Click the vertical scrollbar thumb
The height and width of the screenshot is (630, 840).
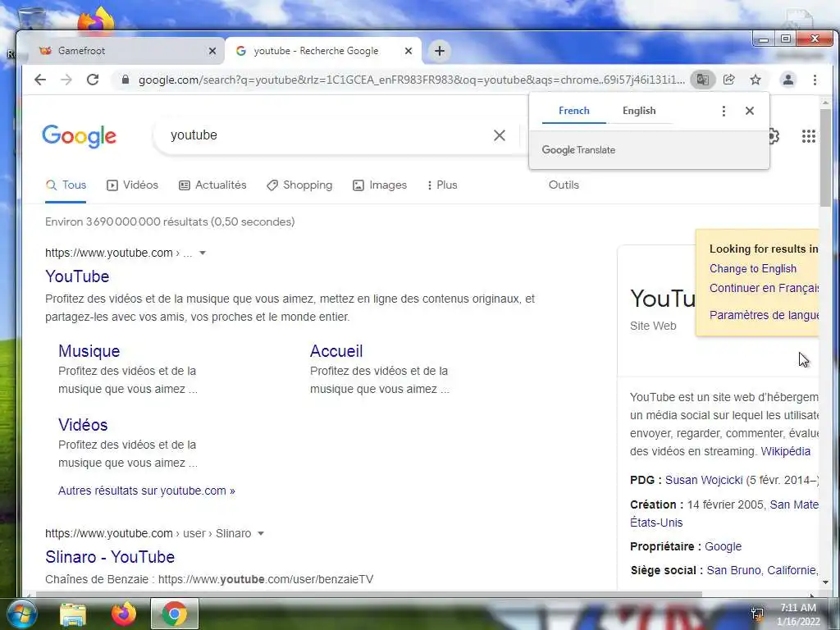pos(825,157)
